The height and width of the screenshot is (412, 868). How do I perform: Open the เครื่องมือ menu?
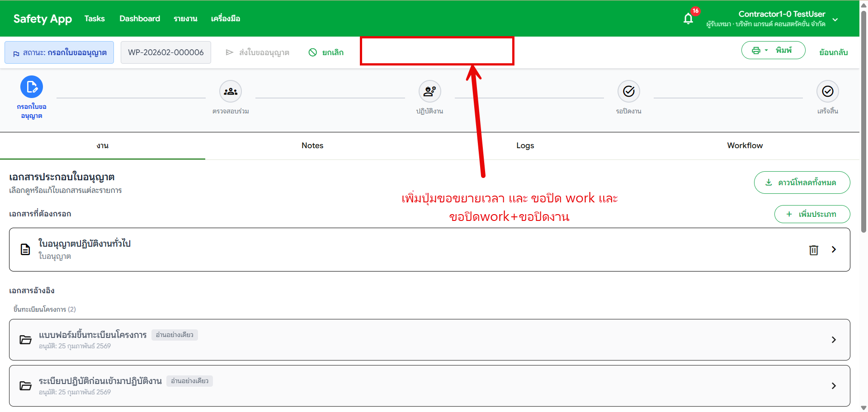[226, 19]
